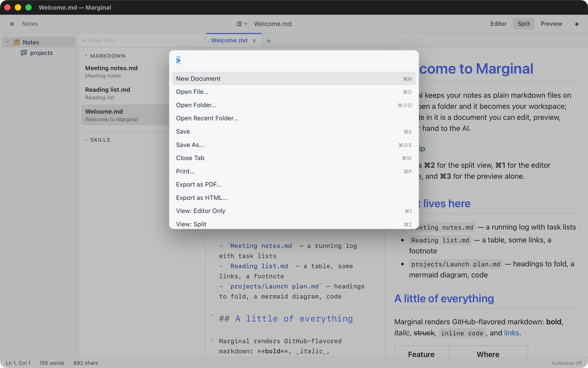
Task: Click the Notes label in toolbar
Action: [30, 24]
